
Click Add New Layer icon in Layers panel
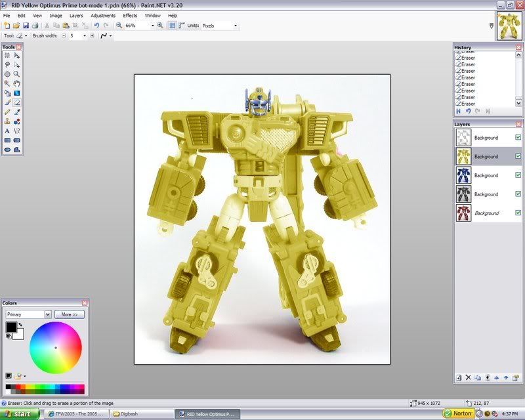coord(459,378)
